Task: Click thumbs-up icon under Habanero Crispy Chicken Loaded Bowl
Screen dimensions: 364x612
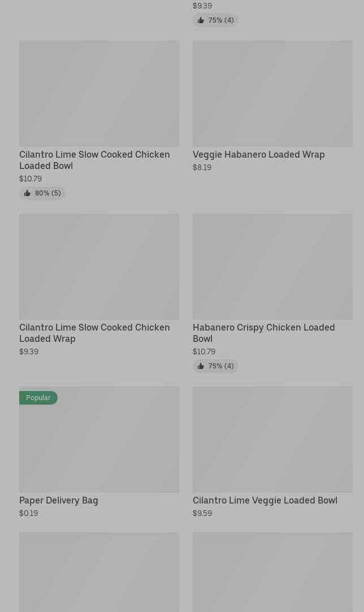Action: tap(201, 366)
